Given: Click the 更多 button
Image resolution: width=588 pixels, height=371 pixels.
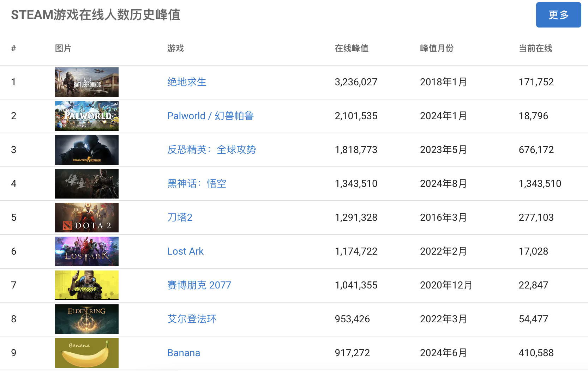Looking at the screenshot, I should pos(558,15).
